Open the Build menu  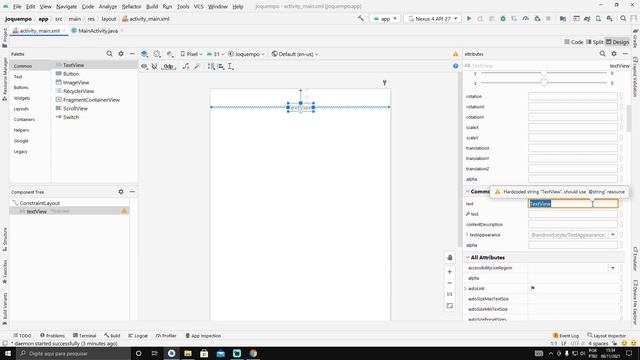152,7
